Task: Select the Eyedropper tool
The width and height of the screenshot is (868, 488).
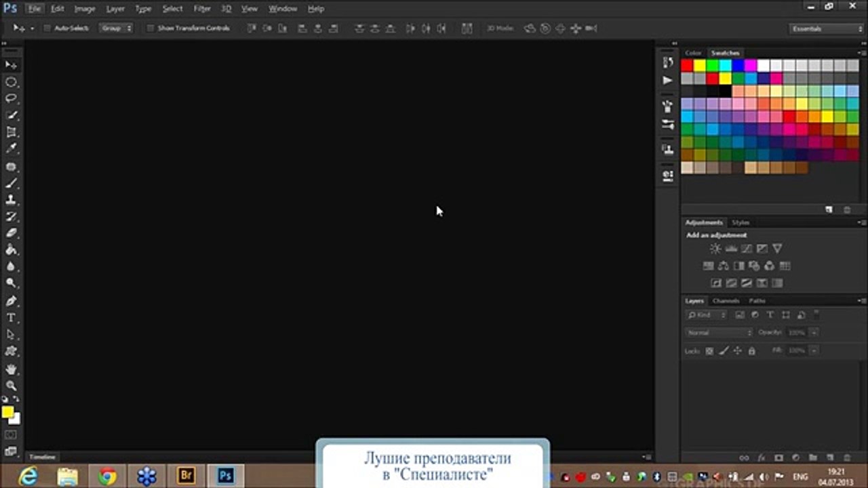Action: point(12,149)
